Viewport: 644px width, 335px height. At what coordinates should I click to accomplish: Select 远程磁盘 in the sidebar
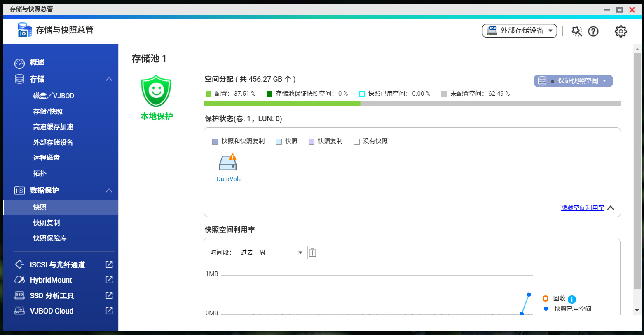pyautogui.click(x=47, y=158)
